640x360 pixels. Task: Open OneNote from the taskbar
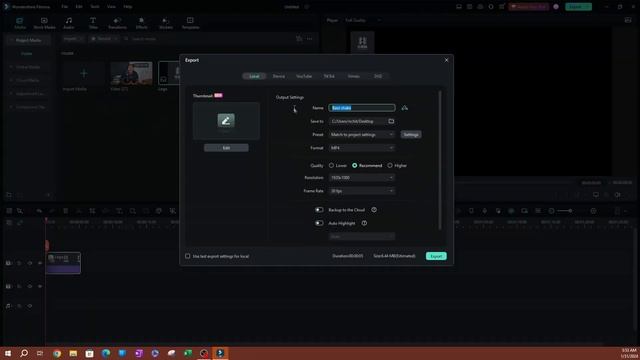138,353
